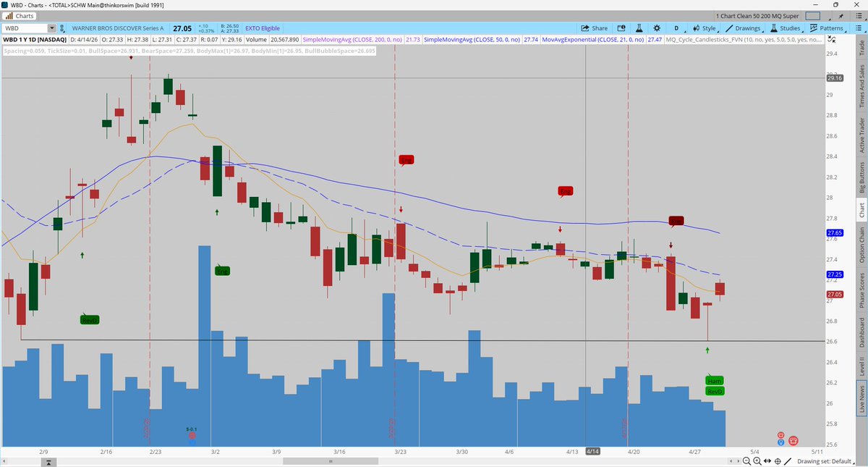Click the horizontal time scrollbar thumb
The width and height of the screenshot is (868, 467).
(x=330, y=460)
